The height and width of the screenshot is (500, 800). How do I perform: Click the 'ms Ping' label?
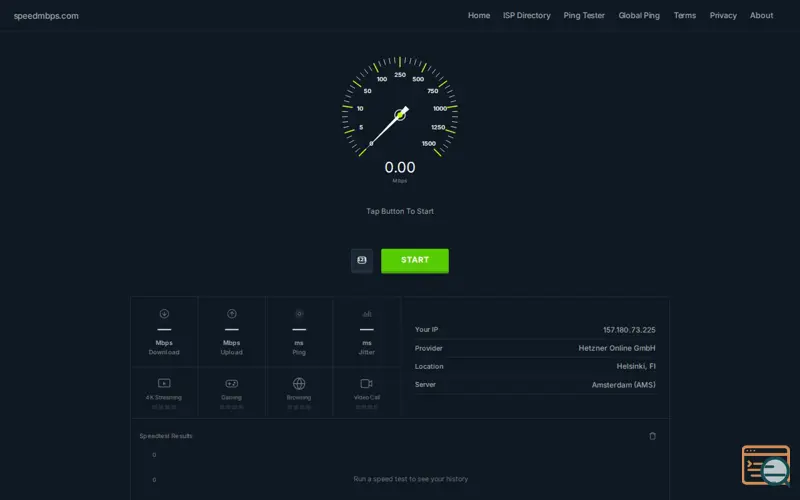(299, 347)
